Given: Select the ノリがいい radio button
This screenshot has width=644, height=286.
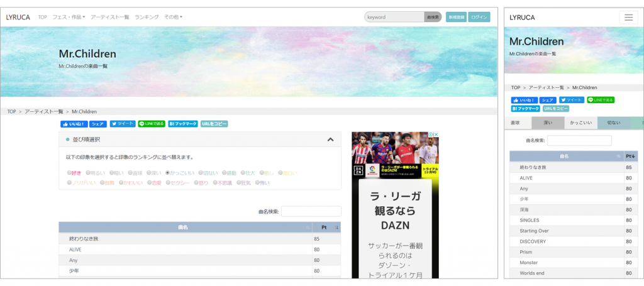Looking at the screenshot, I should click(x=69, y=182).
